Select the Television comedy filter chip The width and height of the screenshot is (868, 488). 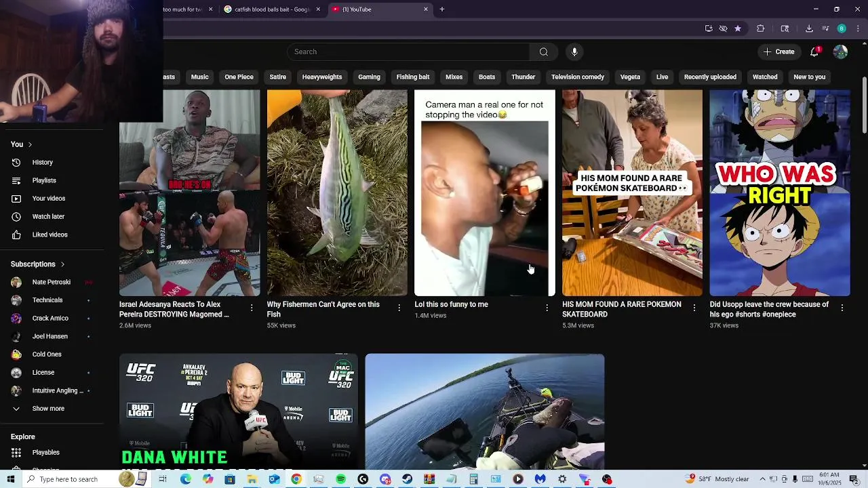[578, 77]
